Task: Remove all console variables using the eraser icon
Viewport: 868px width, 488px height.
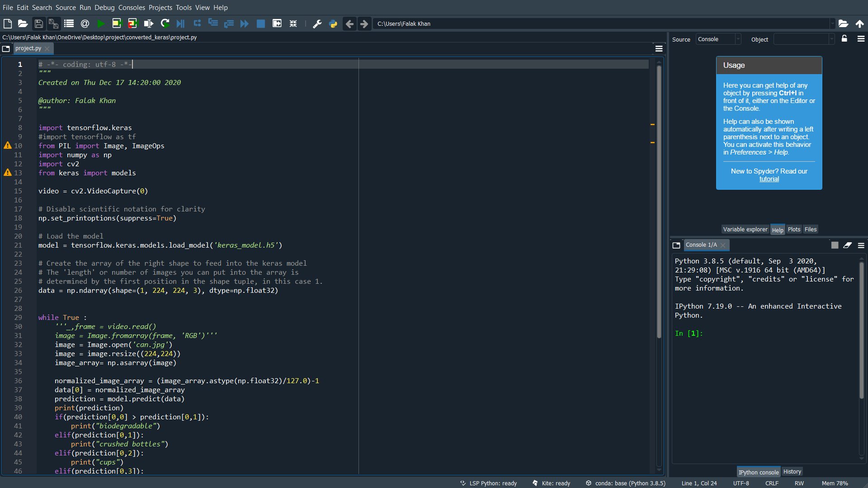Action: pyautogui.click(x=848, y=245)
